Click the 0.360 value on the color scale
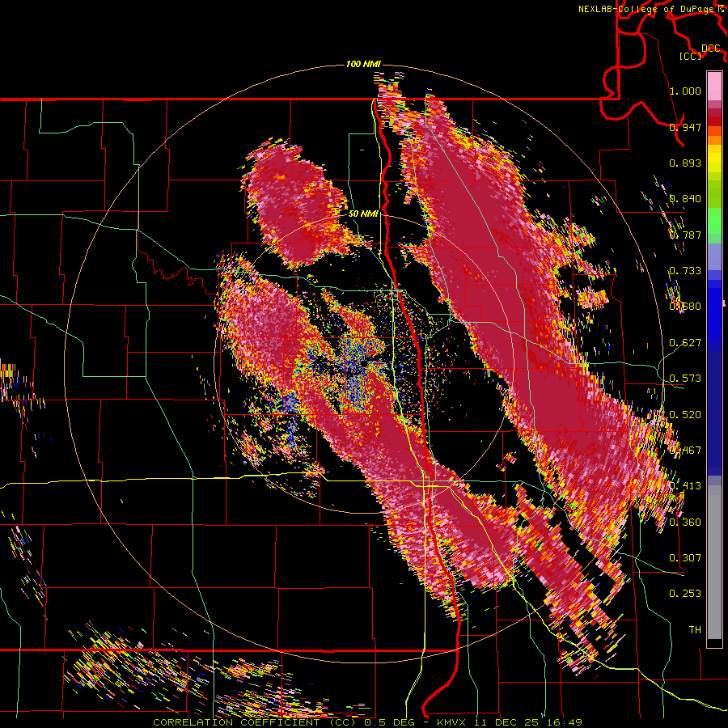Screen dimensions: 728x728 685,523
